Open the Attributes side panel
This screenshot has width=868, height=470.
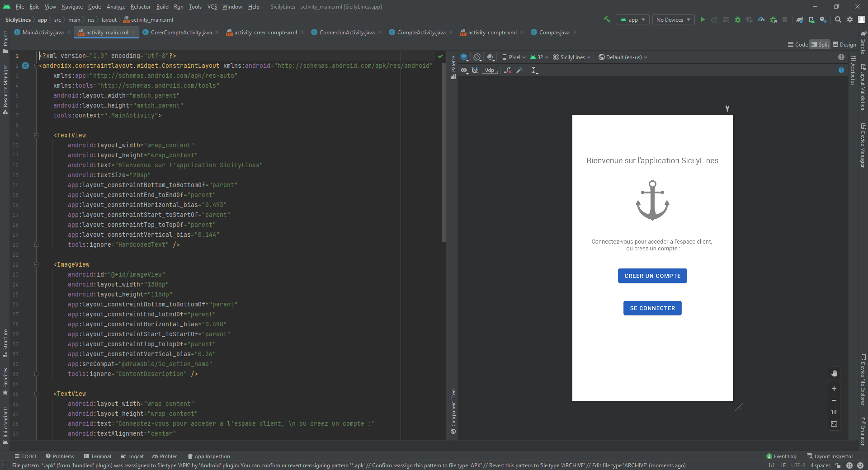[x=853, y=70]
